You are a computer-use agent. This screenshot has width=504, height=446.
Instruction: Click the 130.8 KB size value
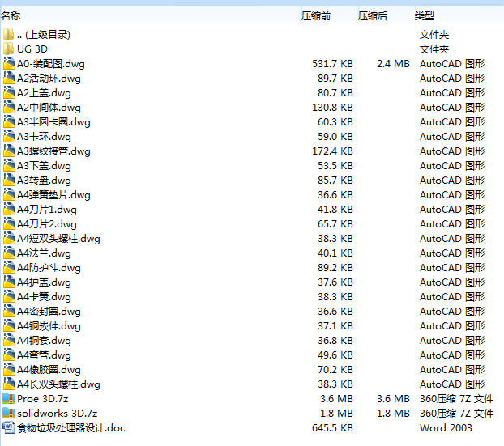click(x=332, y=107)
